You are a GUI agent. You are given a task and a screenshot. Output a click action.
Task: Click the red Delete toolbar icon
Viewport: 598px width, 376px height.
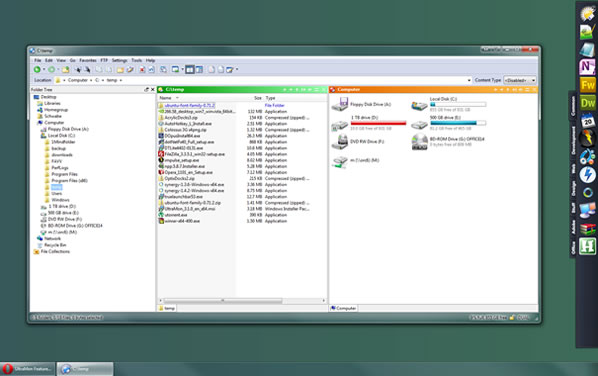click(x=142, y=69)
